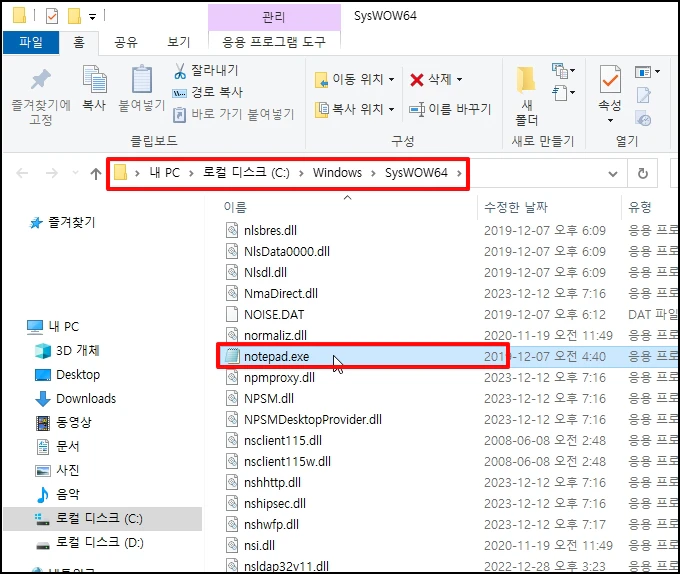Click the Copy (복사) ribbon icon

click(x=94, y=79)
